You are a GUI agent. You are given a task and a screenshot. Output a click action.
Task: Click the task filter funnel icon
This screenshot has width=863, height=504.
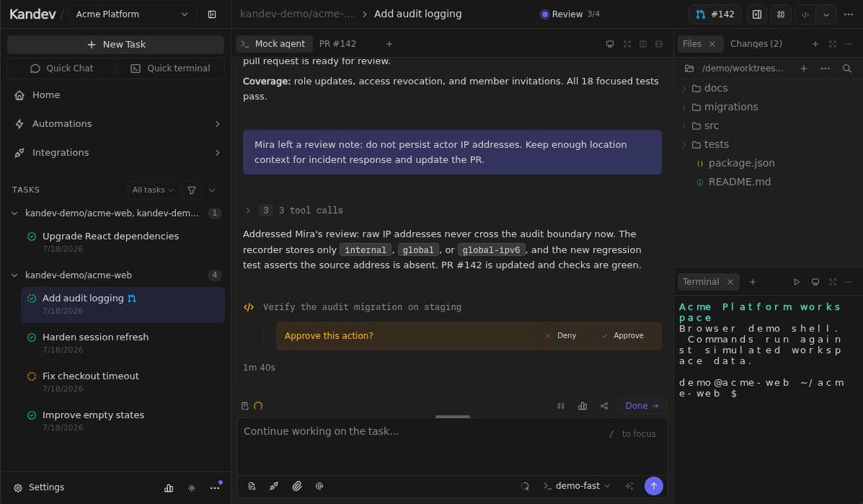click(192, 190)
